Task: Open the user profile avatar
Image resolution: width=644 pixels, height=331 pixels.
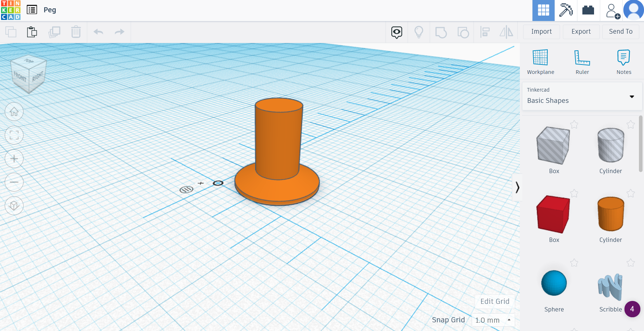Action: coord(634,10)
